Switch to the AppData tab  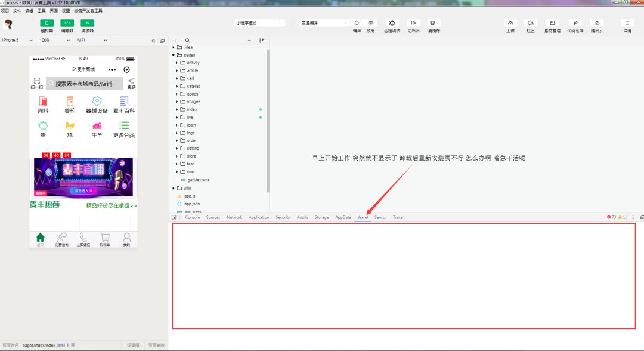tap(343, 217)
